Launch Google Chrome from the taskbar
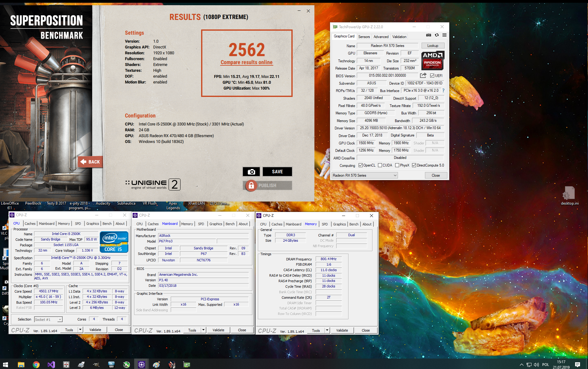 coord(36,364)
